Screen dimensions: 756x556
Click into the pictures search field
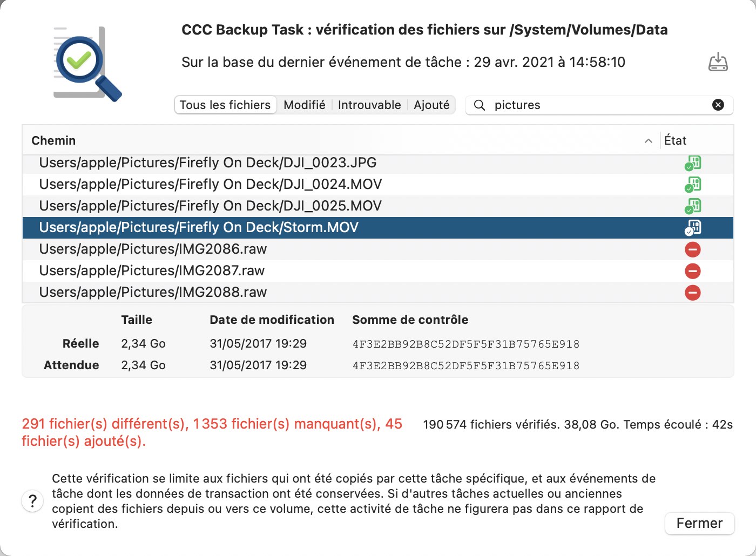(x=599, y=105)
